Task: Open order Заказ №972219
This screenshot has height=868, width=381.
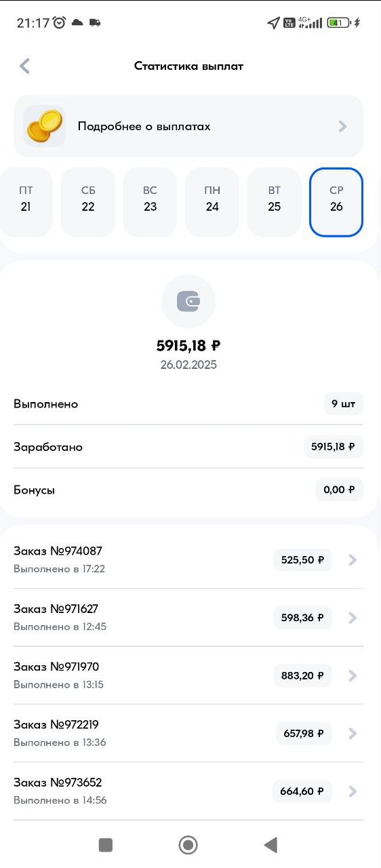Action: (x=188, y=733)
